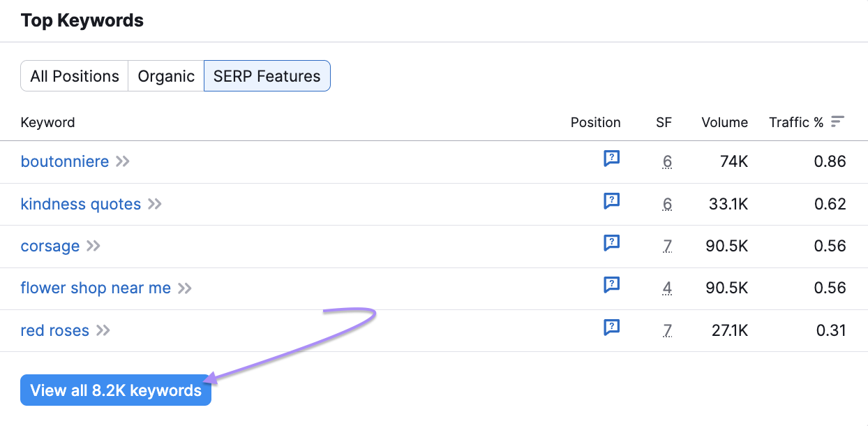Click SERP feature icon for boutonniere
The height and width of the screenshot is (426, 868).
coord(611,159)
